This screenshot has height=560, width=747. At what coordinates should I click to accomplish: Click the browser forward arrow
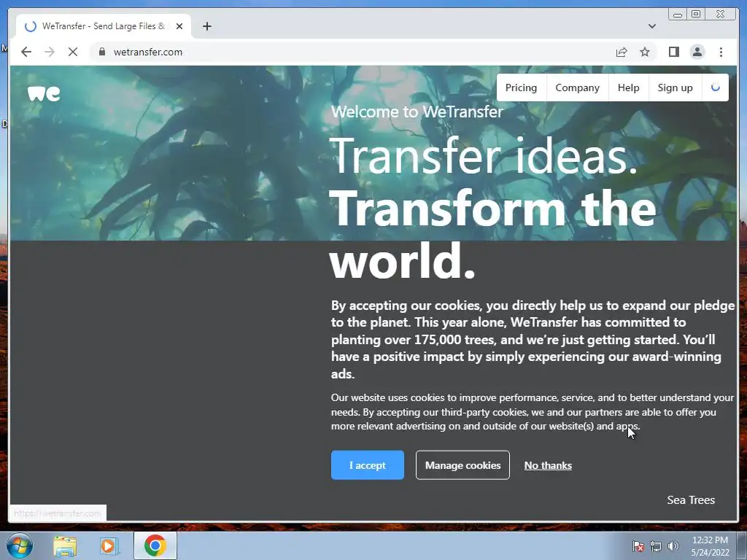click(50, 52)
